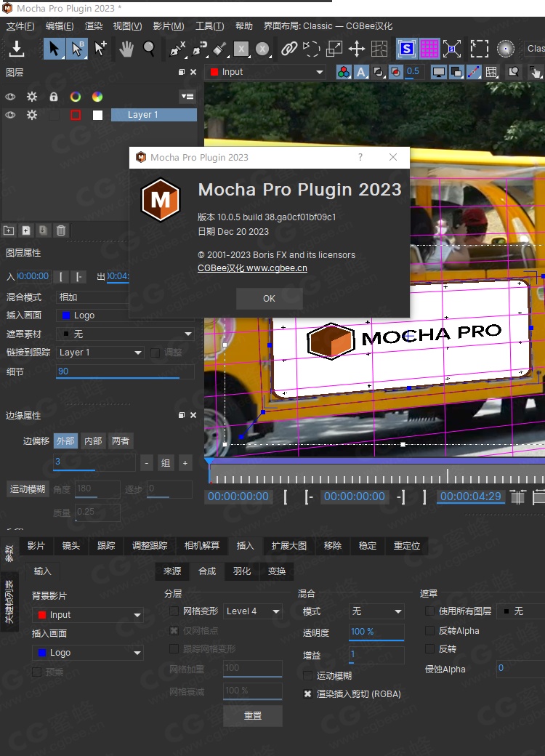Click Layer 1 red outline color swatch
The width and height of the screenshot is (545, 756).
coord(76,116)
